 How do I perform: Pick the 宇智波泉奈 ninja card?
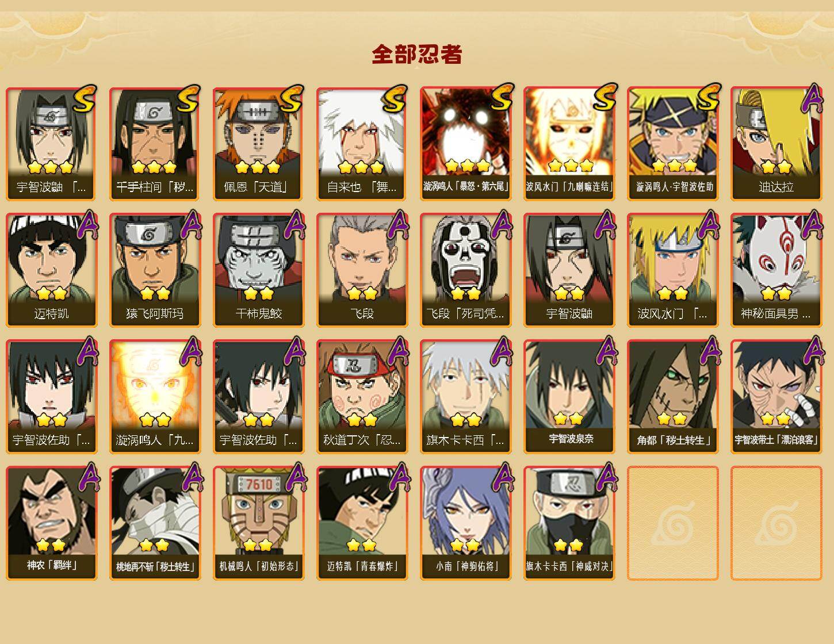click(569, 397)
